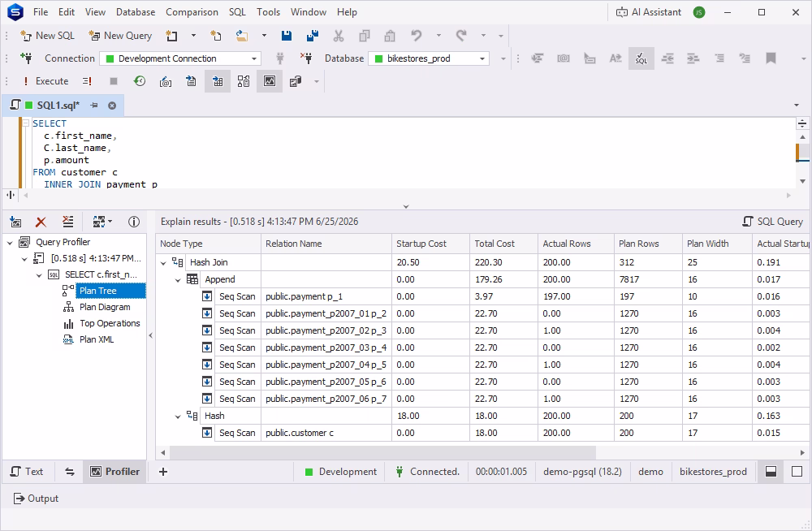Click the Paste clipboard icon
The image size is (812, 531).
(390, 35)
